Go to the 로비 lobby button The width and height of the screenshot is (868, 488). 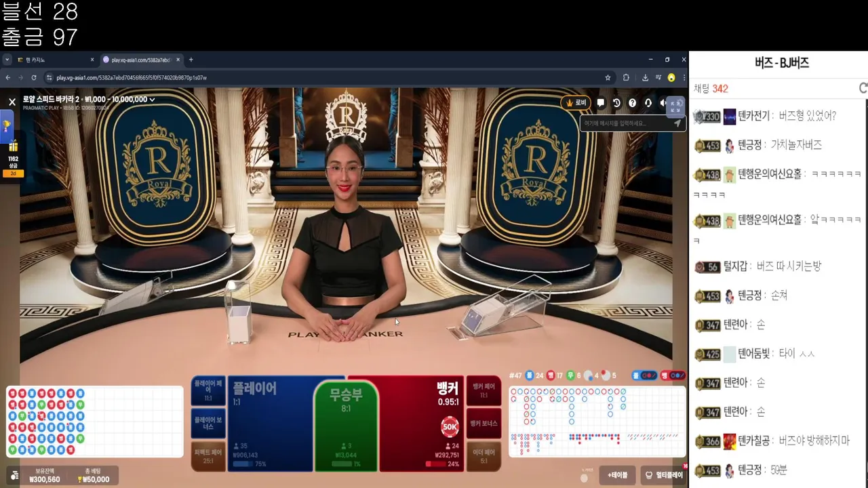(x=576, y=103)
